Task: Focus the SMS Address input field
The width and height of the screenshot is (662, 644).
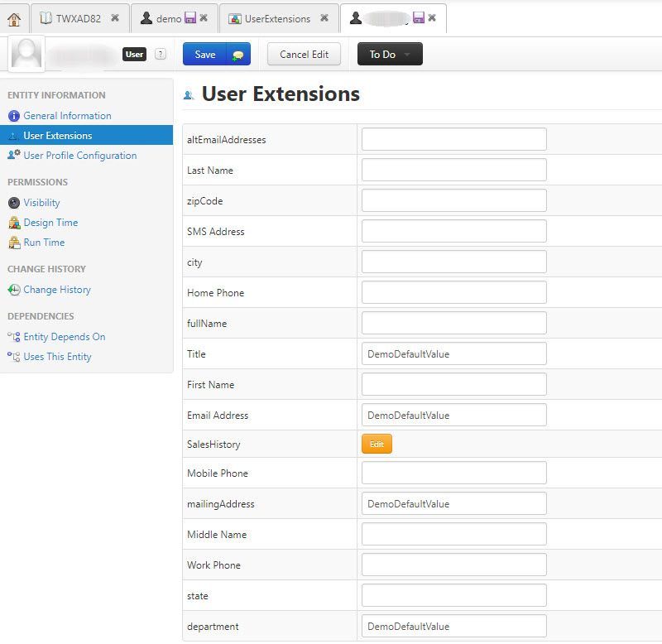Action: [x=453, y=231]
